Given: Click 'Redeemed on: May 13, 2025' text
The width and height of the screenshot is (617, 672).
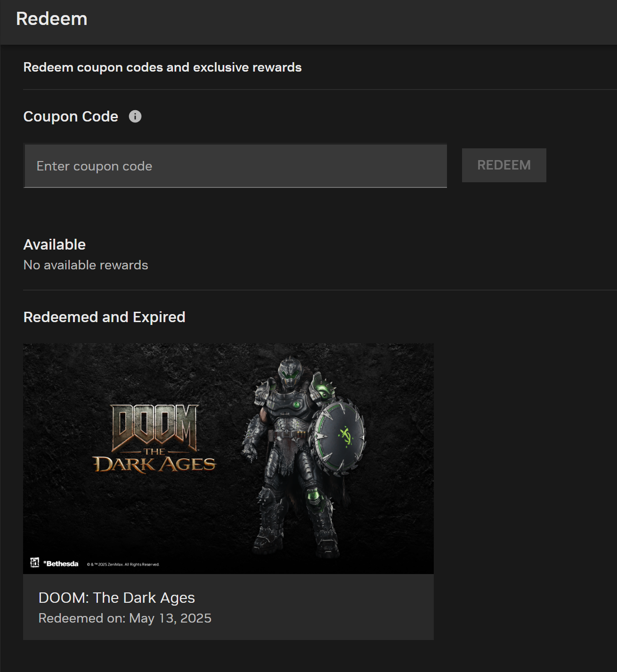Looking at the screenshot, I should (x=125, y=618).
